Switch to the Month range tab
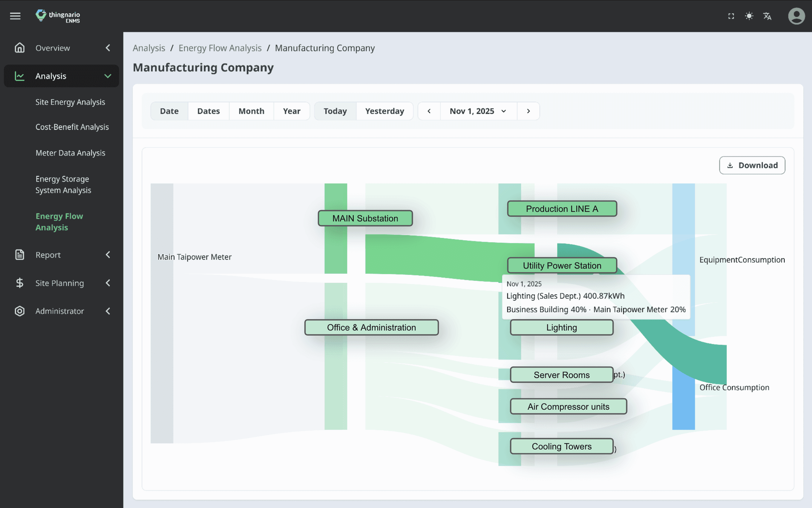 coord(251,111)
